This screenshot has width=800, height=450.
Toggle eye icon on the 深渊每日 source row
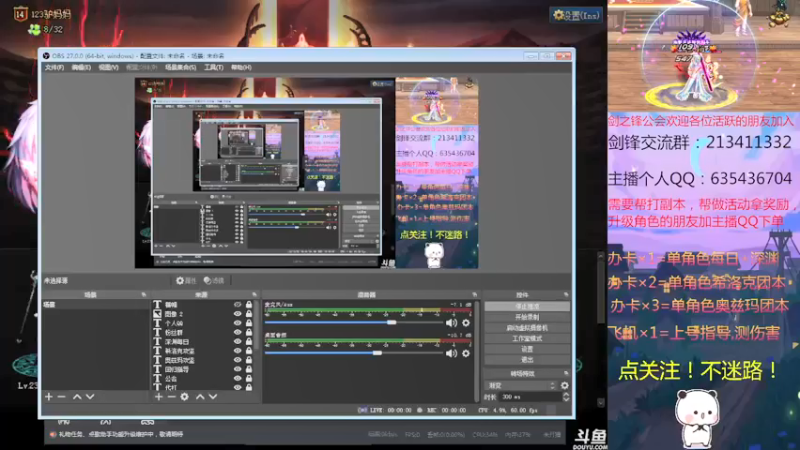pyautogui.click(x=238, y=341)
